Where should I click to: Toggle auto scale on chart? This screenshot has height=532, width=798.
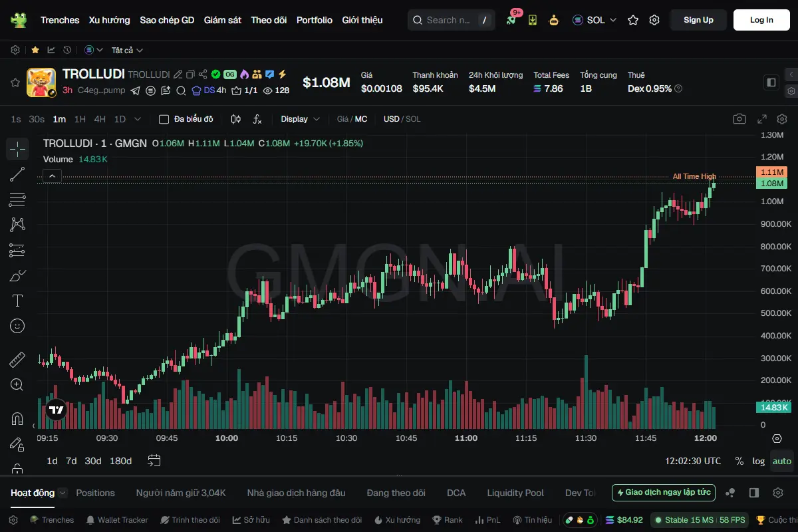tap(782, 461)
